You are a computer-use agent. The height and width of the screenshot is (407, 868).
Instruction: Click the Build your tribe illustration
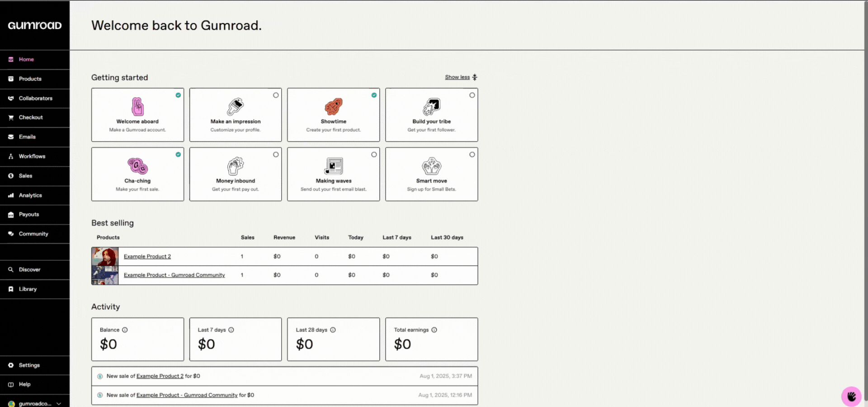click(432, 107)
